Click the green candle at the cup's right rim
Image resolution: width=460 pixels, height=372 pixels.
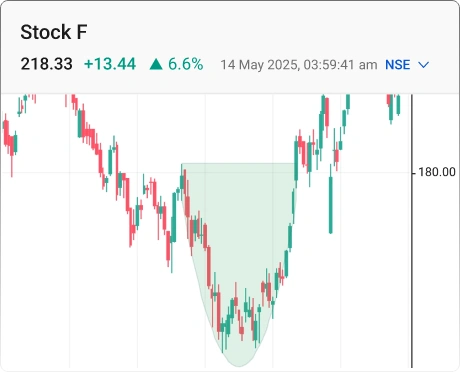[x=296, y=160]
